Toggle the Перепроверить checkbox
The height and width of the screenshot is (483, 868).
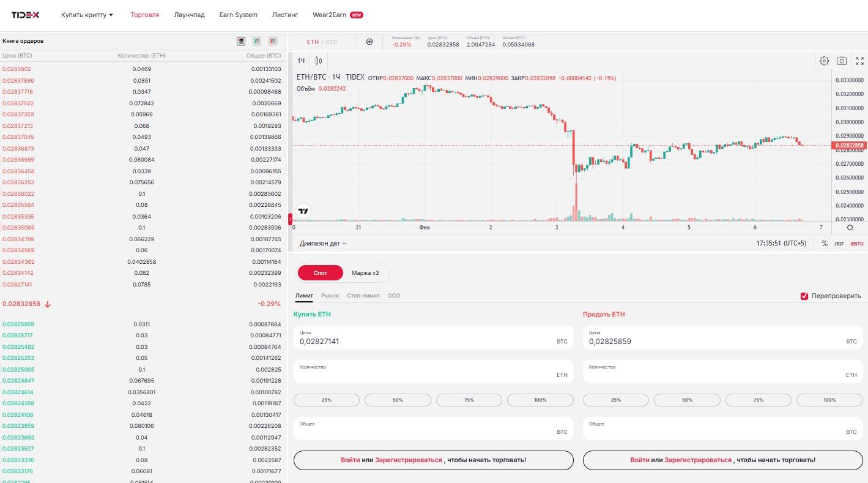(804, 296)
